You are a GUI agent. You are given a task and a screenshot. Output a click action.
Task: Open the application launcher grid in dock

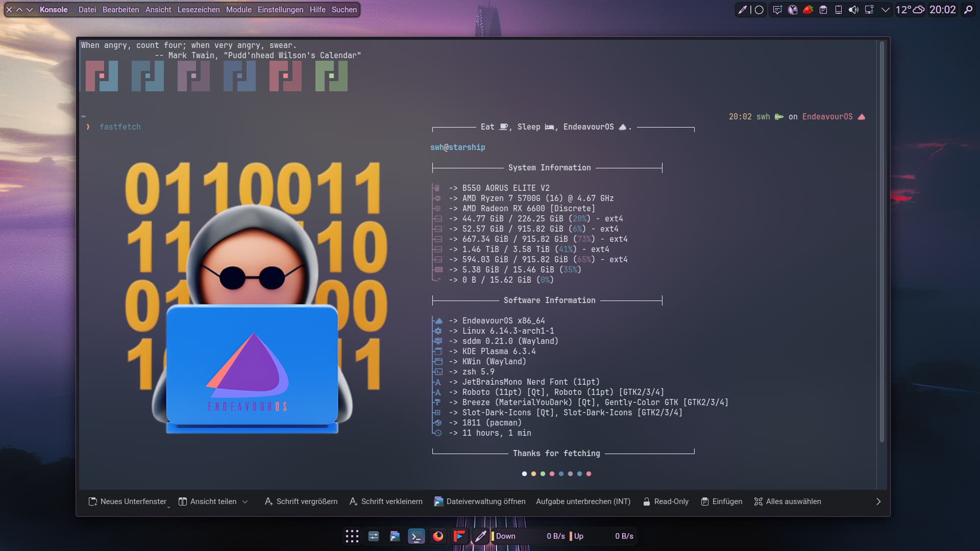pos(352,536)
